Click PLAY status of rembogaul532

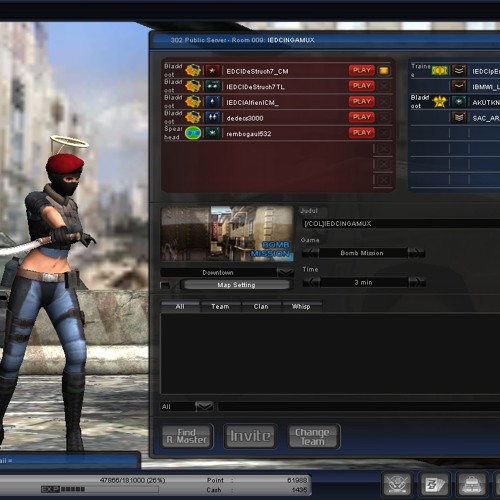(362, 133)
